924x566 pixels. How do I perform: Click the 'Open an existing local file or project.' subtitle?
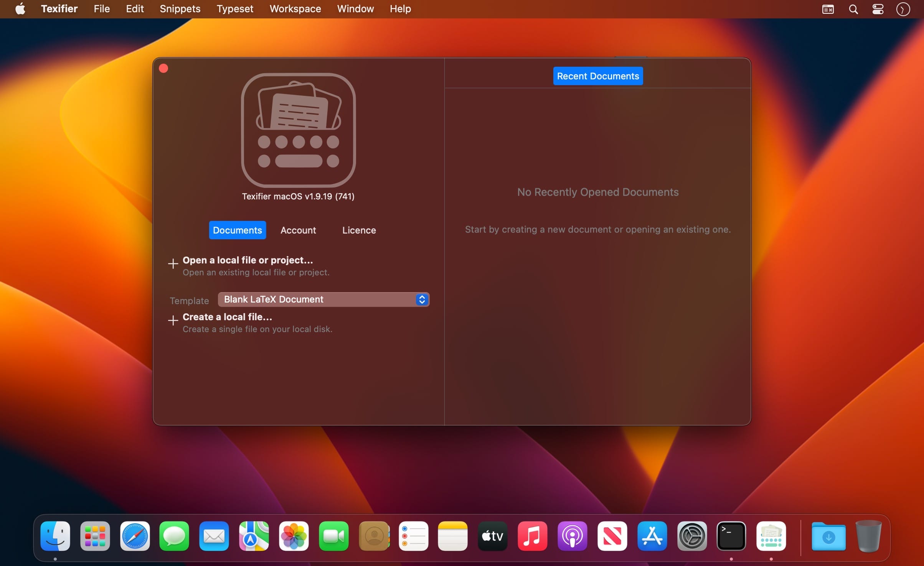(256, 272)
